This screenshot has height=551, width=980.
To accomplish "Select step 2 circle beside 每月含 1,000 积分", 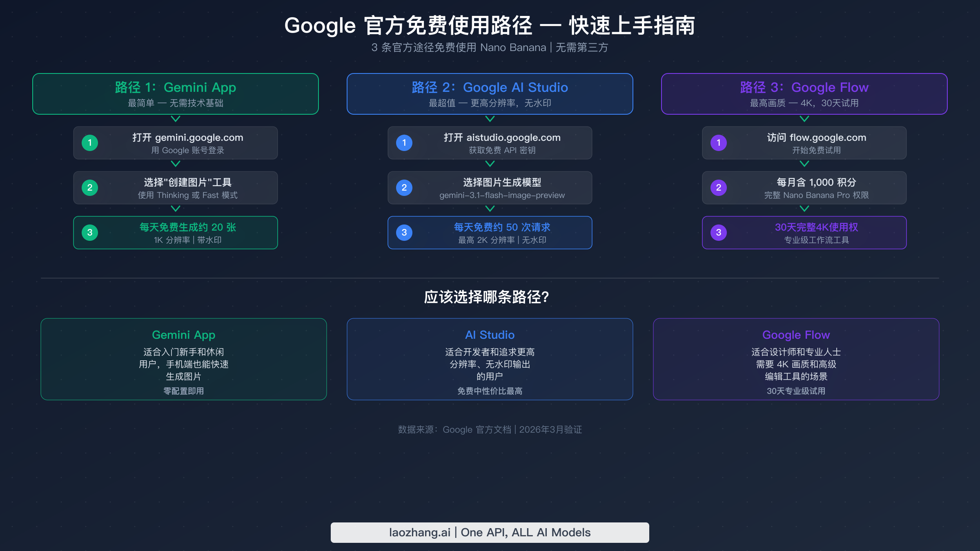I will (718, 188).
